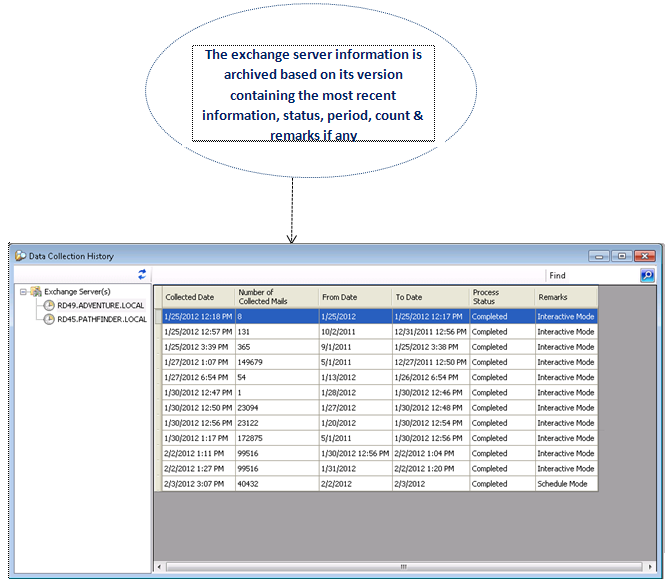Select row collected 1/30/2012 1:17 PM

pyautogui.click(x=380, y=438)
